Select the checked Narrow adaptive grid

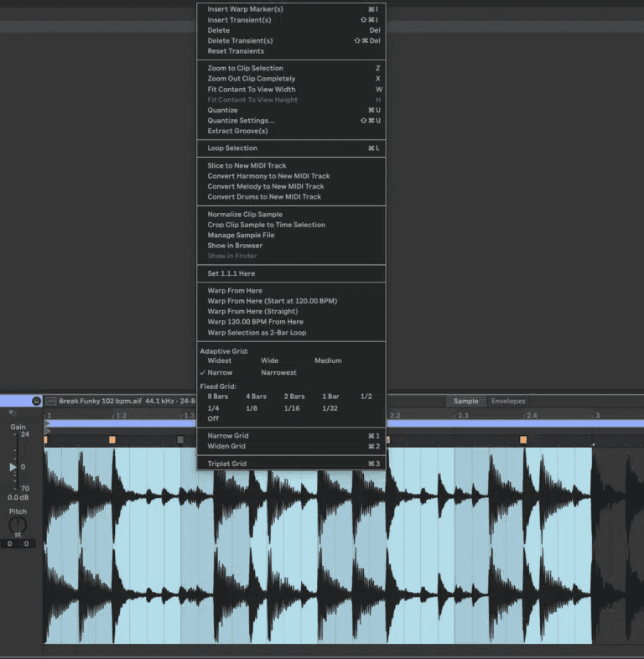tap(220, 373)
